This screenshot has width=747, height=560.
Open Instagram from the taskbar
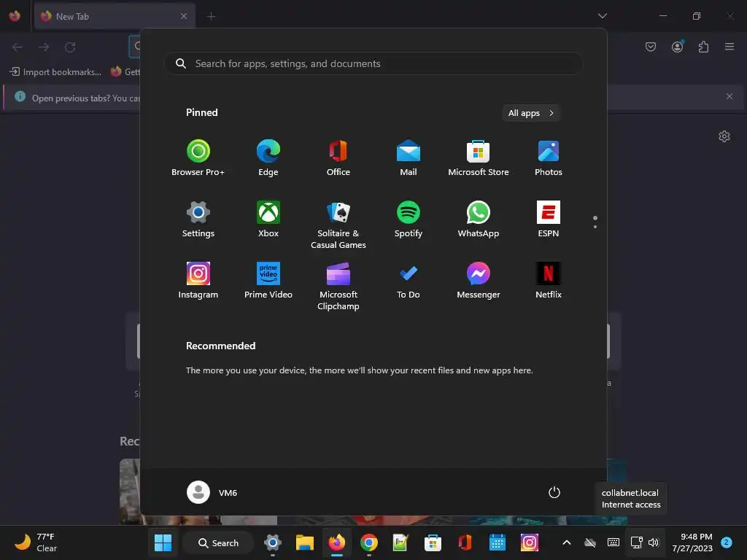click(530, 542)
